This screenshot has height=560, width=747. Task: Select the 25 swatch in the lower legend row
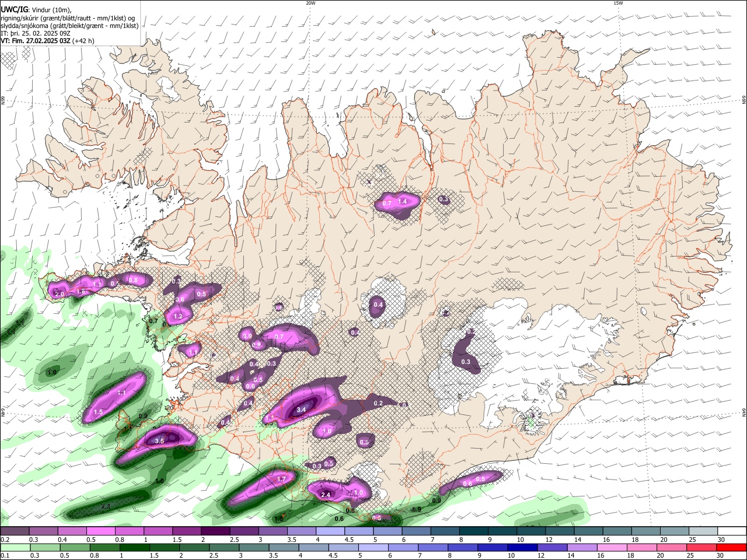click(x=701, y=548)
